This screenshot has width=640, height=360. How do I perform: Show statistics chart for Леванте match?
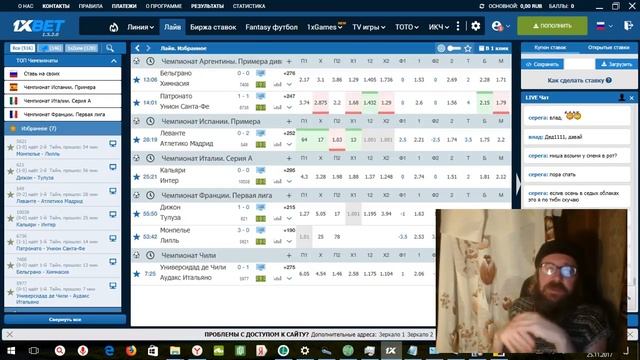pos(278,144)
